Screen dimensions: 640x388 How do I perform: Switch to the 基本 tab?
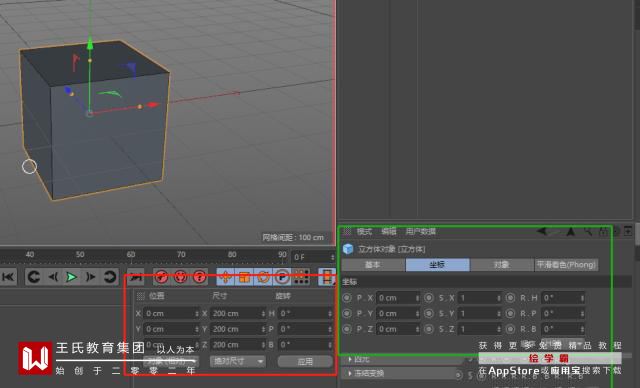373,265
